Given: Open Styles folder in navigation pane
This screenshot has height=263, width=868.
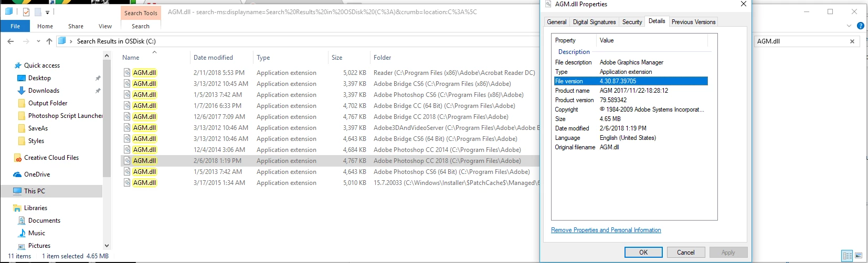Looking at the screenshot, I should [x=36, y=141].
